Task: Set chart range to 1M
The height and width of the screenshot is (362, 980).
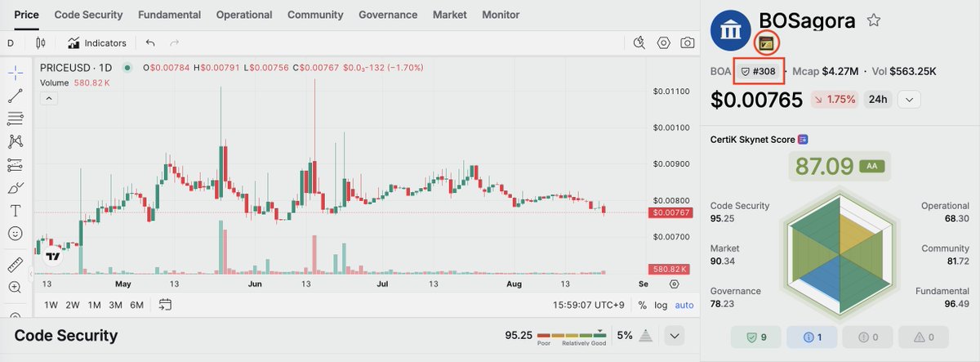Action: tap(94, 305)
